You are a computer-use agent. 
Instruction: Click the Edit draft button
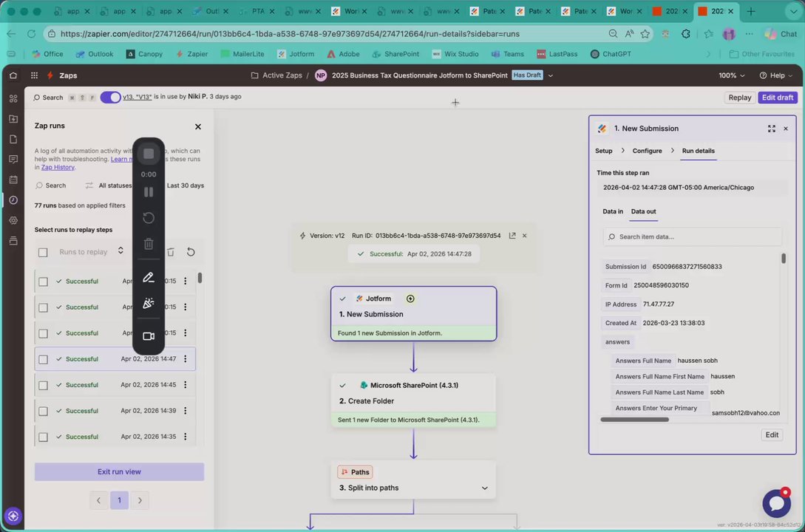click(x=777, y=98)
